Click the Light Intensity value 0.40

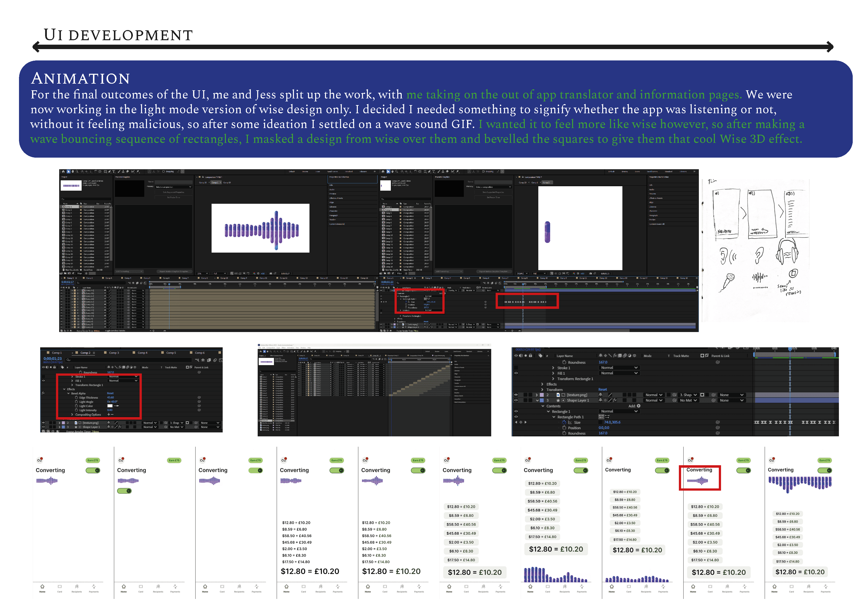110,410
